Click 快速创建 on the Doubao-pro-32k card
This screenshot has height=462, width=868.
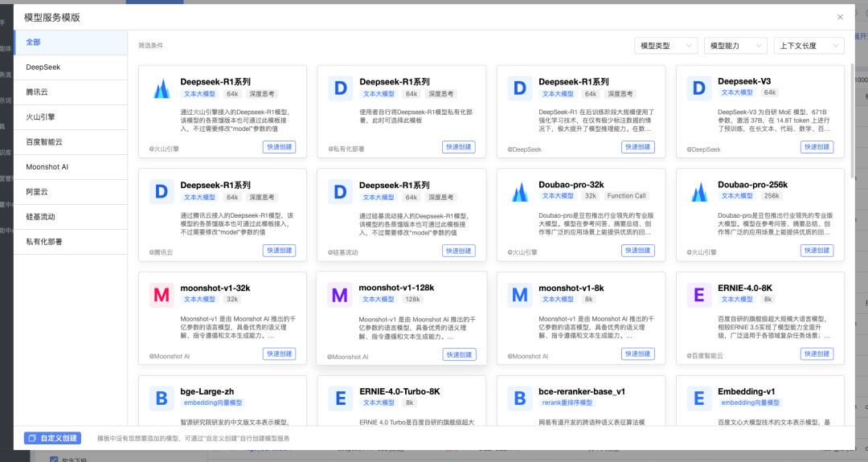pos(637,251)
